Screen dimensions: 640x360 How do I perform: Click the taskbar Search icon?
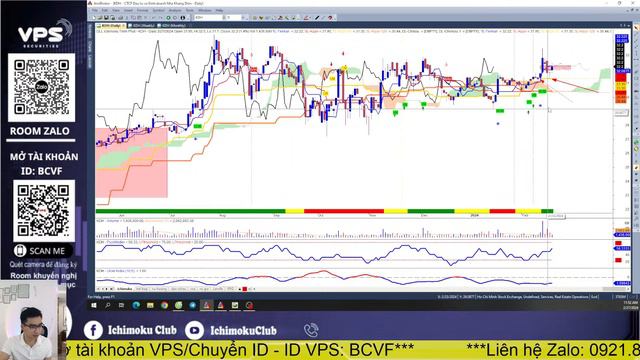[x=108, y=305]
